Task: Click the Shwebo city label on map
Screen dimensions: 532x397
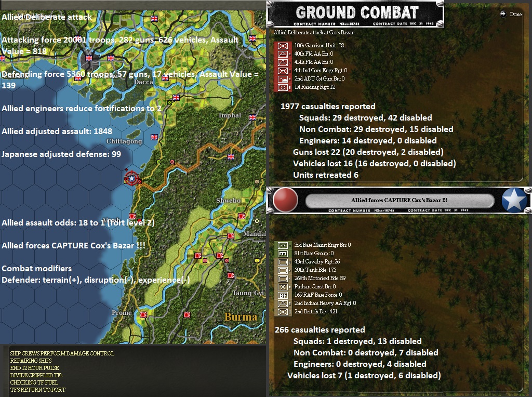Action: pyautogui.click(x=229, y=201)
